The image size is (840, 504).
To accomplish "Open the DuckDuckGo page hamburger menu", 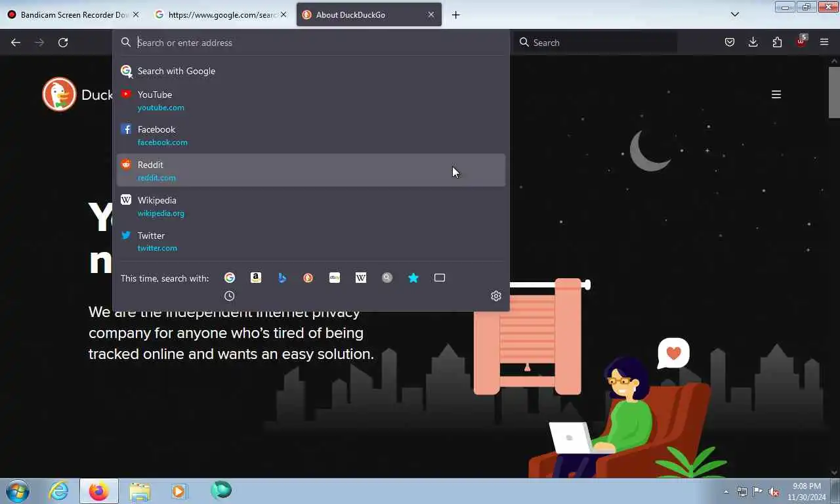I will click(776, 94).
